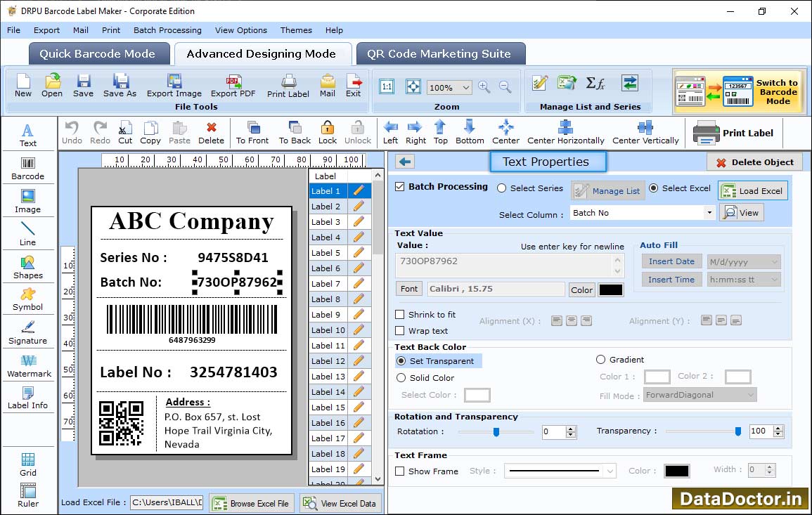Viewport: 812px width, 515px height.
Task: Click the Browse Excel File button
Action: [x=252, y=503]
